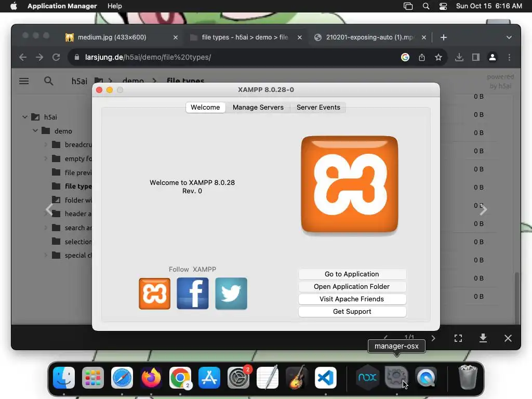This screenshot has width=532, height=399.
Task: Select the file types - h5ai Chrome tab
Action: tap(246, 37)
